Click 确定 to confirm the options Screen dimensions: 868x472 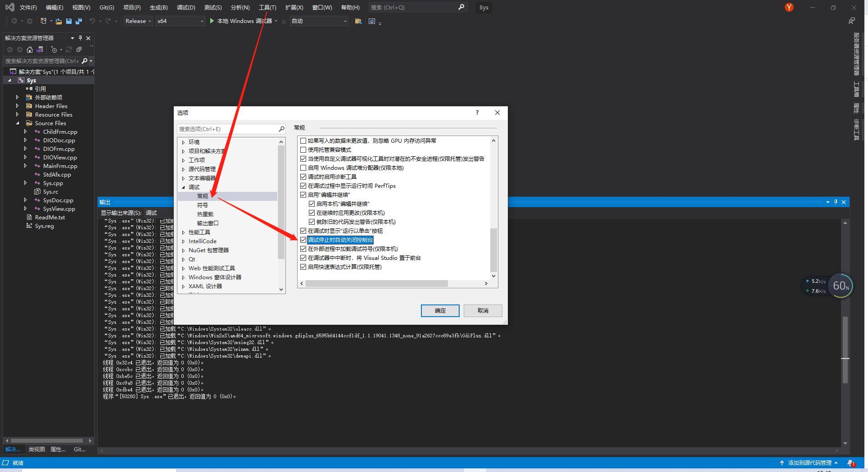(440, 310)
